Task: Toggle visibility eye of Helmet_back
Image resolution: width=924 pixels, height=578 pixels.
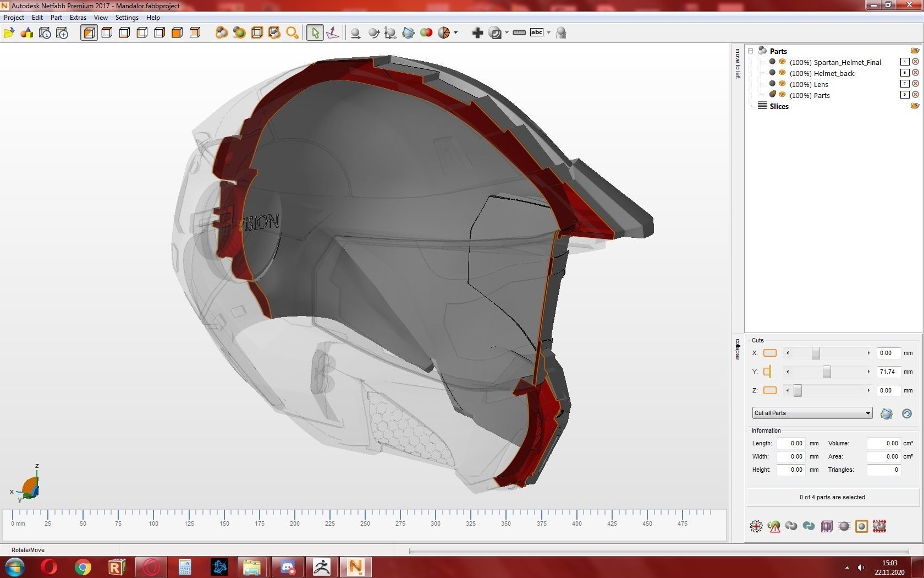Action: tap(782, 73)
